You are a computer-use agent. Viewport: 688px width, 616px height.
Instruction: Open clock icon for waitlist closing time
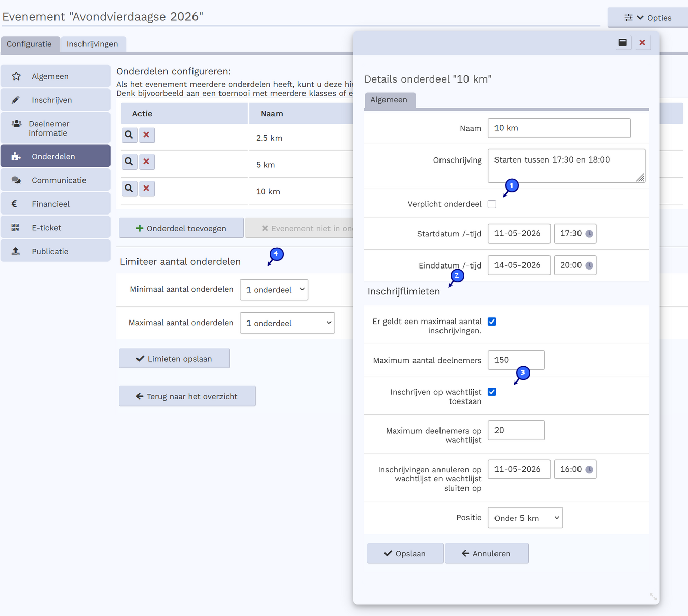point(589,470)
